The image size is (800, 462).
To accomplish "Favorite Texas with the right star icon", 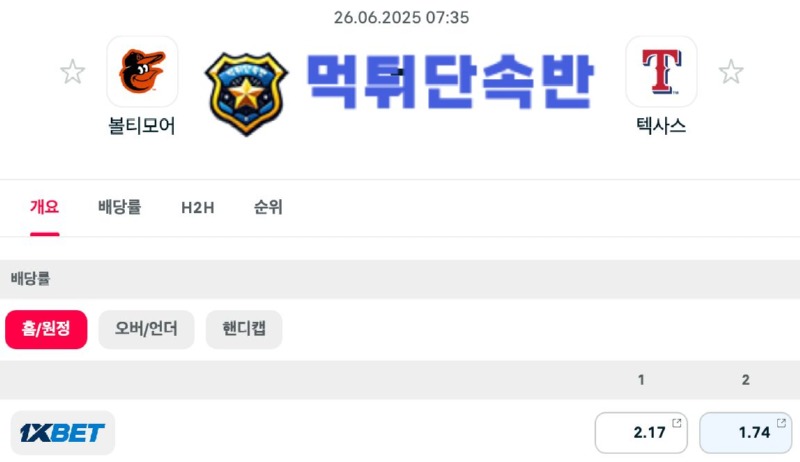I will point(731,71).
